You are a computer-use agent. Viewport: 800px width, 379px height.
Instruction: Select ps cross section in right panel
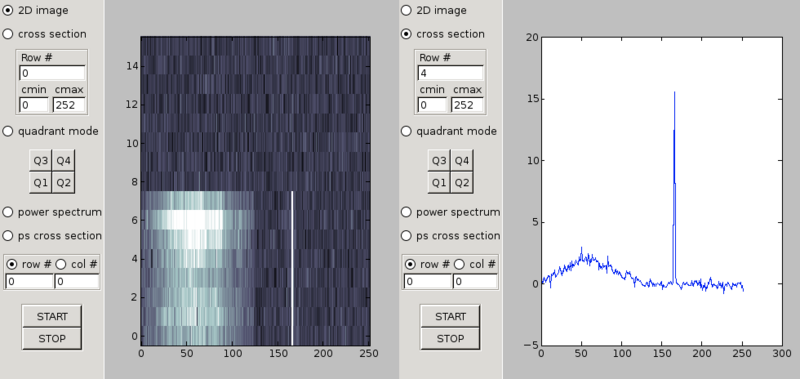(x=406, y=236)
